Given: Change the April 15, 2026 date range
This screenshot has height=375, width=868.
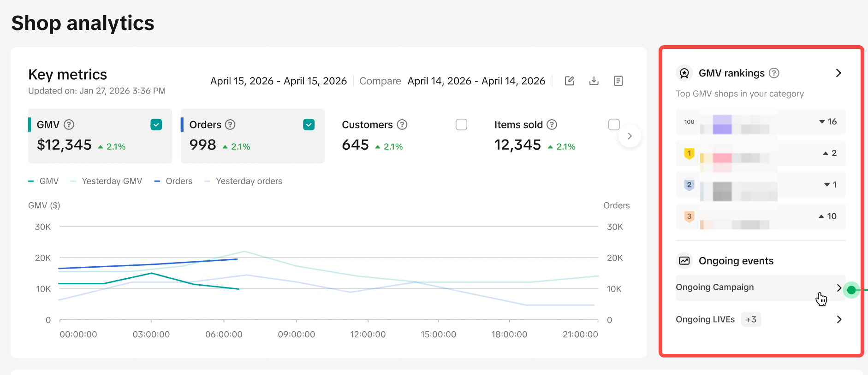Looking at the screenshot, I should tap(279, 81).
